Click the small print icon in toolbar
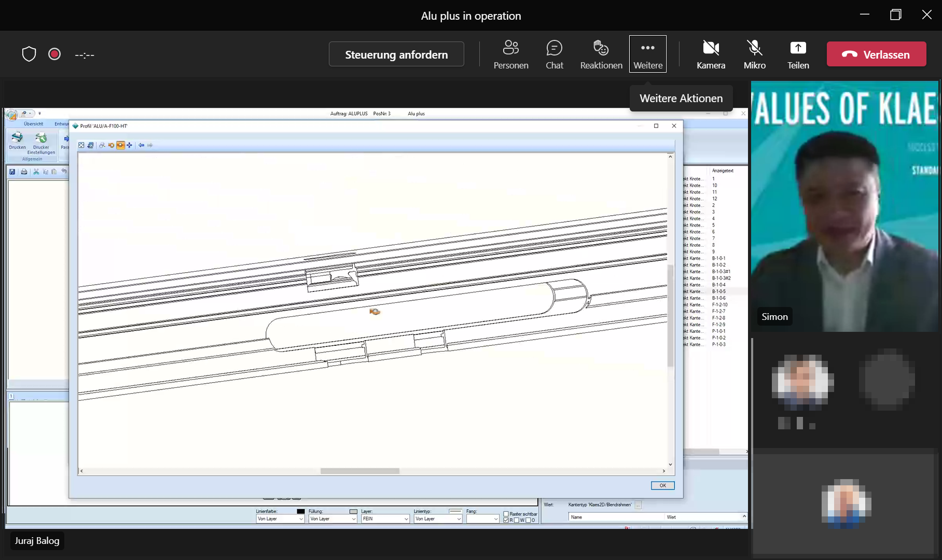 coord(24,172)
